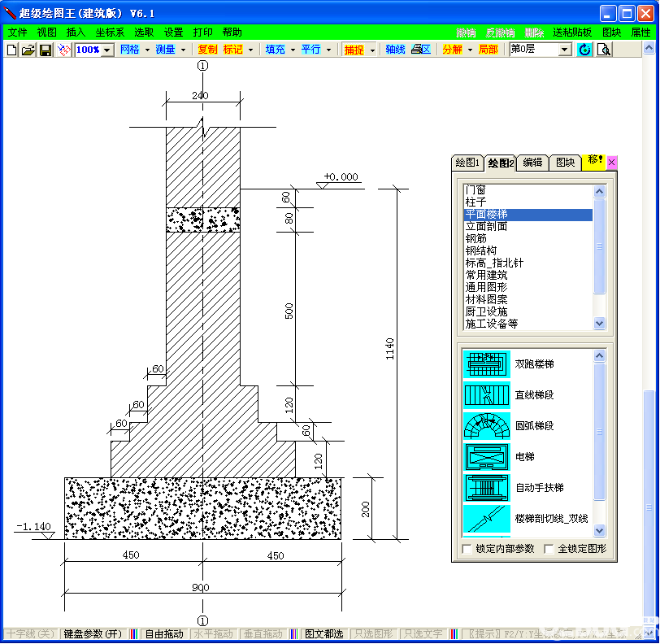660x644 pixels.
Task: Click the yellow 移 move palette button
Action: point(594,162)
